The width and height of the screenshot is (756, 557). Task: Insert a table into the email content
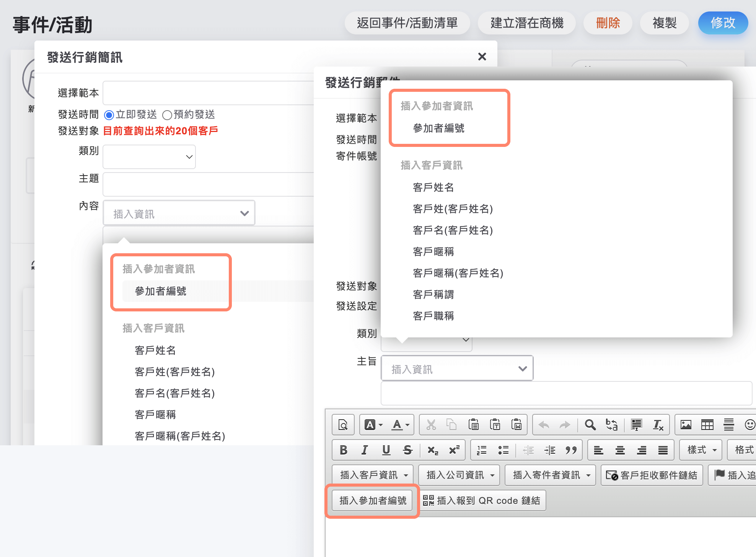(x=707, y=425)
